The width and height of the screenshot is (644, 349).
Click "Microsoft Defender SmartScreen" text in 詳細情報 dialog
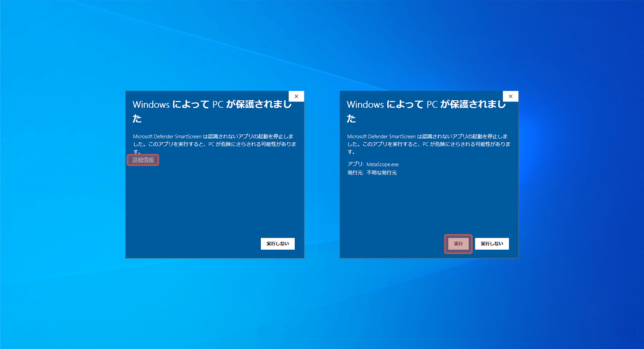[167, 136]
